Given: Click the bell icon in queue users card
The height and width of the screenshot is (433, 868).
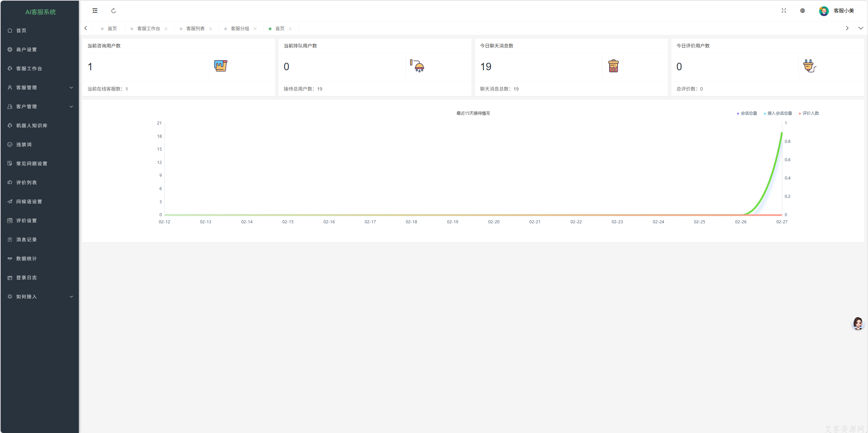Looking at the screenshot, I should tap(417, 66).
